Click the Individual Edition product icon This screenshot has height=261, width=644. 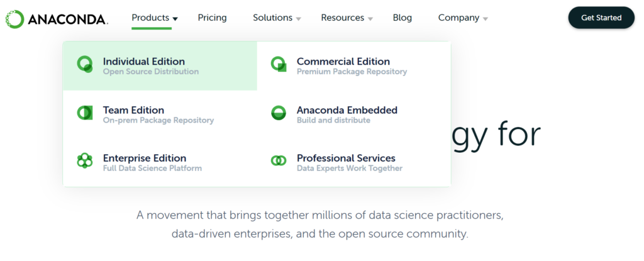tap(84, 64)
